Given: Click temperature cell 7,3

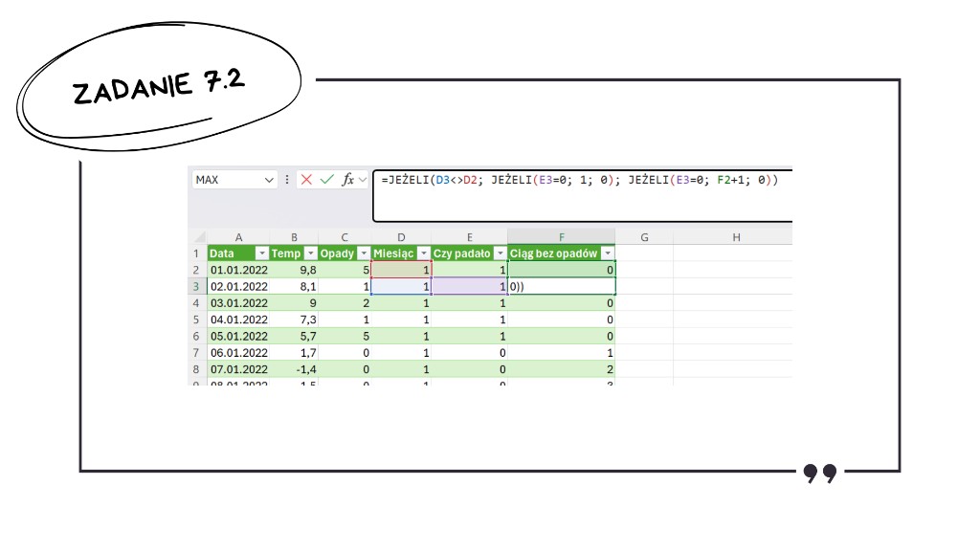Looking at the screenshot, I should pos(294,320).
